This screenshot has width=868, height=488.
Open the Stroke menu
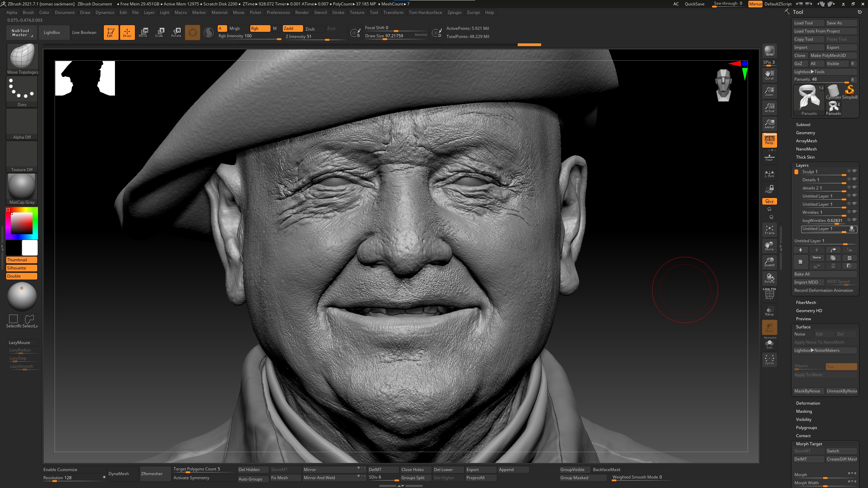(x=338, y=13)
